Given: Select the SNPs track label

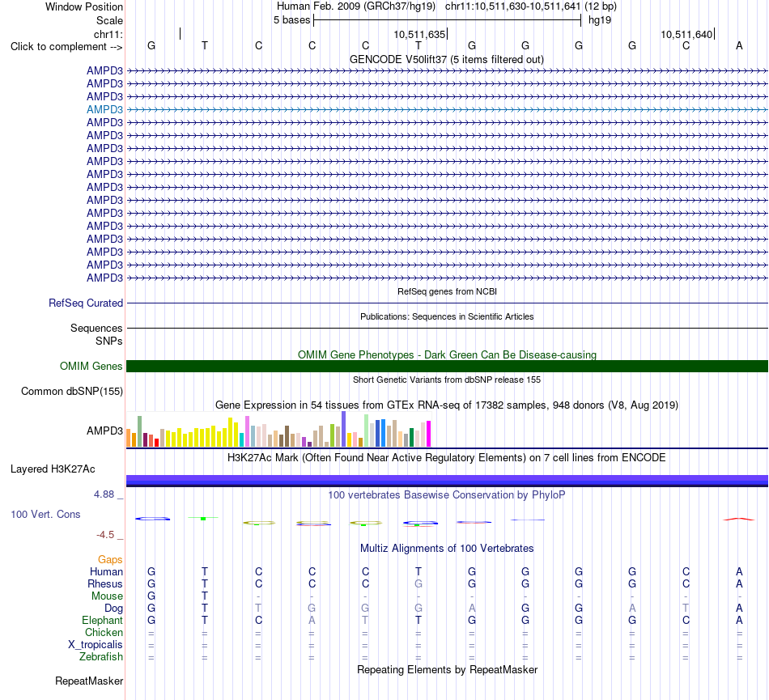Looking at the screenshot, I should click(x=109, y=341).
